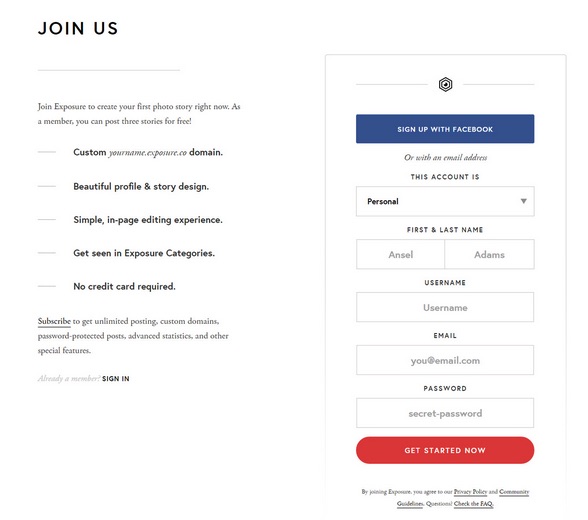Click the yourname.exposure.co domain text

pyautogui.click(x=148, y=153)
